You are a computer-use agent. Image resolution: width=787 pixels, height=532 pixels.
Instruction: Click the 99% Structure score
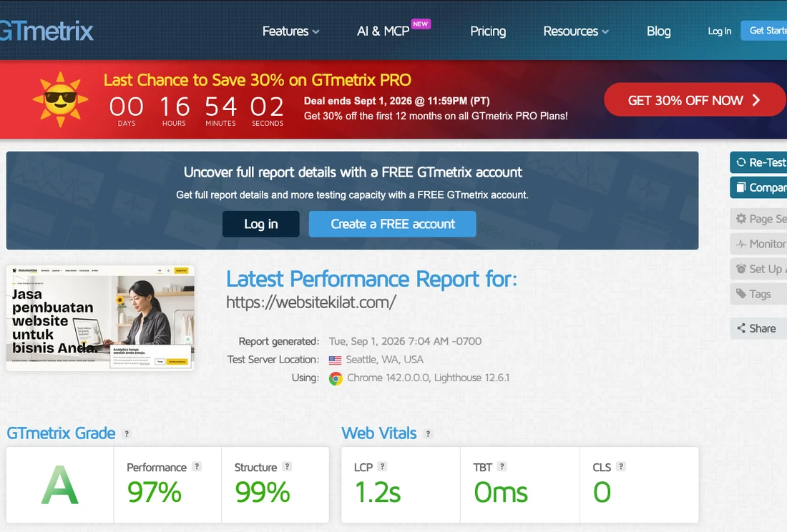click(x=263, y=492)
